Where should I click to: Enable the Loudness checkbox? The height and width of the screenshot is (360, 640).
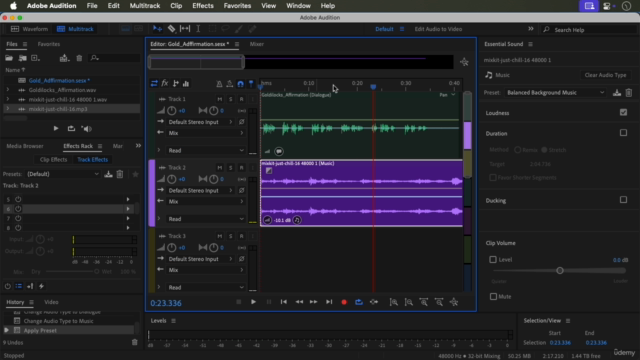pyautogui.click(x=623, y=112)
